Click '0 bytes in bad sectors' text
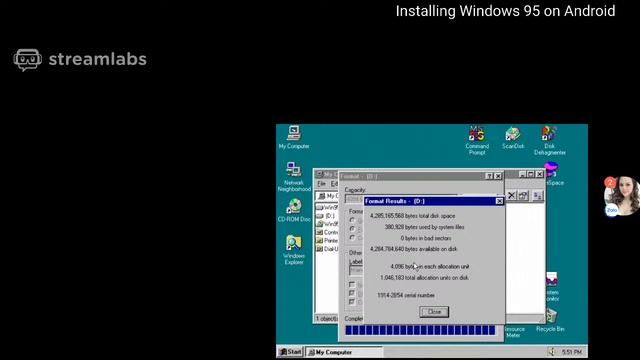 click(426, 238)
